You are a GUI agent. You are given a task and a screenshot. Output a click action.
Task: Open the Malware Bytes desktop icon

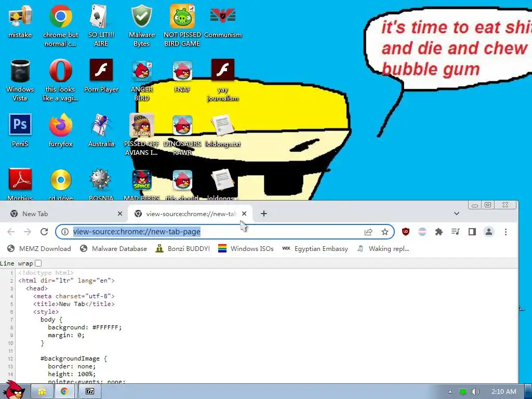pyautogui.click(x=141, y=25)
